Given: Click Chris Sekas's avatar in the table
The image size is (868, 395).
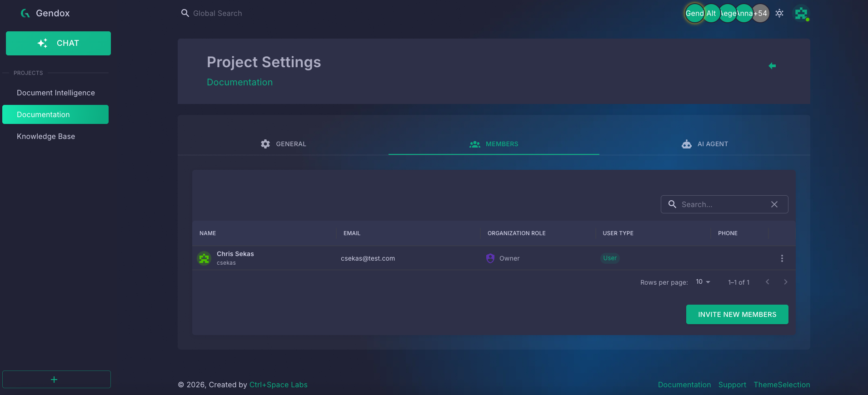Looking at the screenshot, I should coord(204,258).
